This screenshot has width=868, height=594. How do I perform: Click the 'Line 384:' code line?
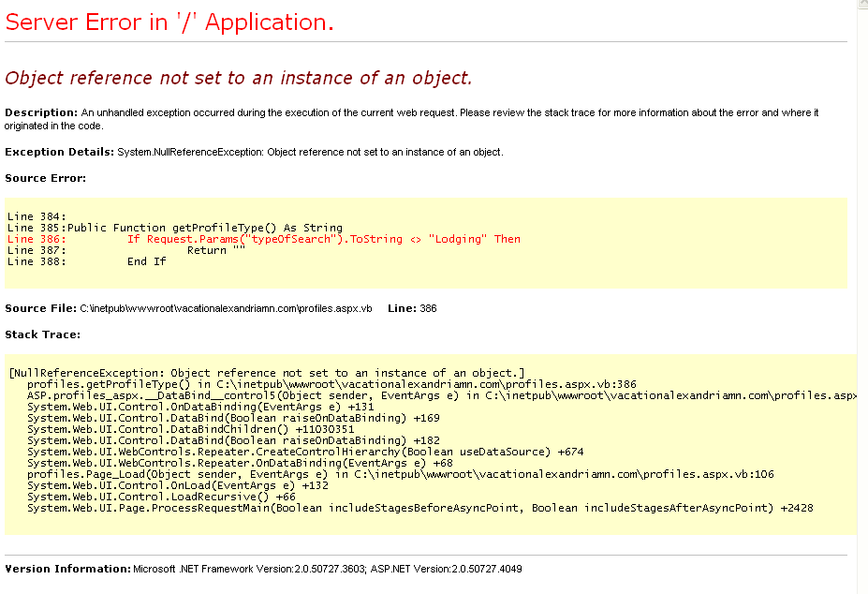(37, 216)
